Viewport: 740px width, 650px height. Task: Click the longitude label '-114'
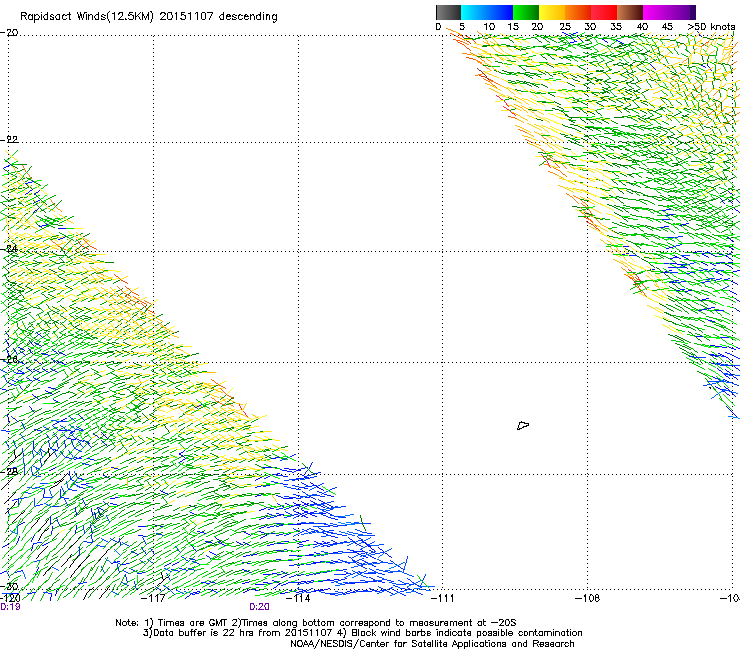click(x=298, y=598)
